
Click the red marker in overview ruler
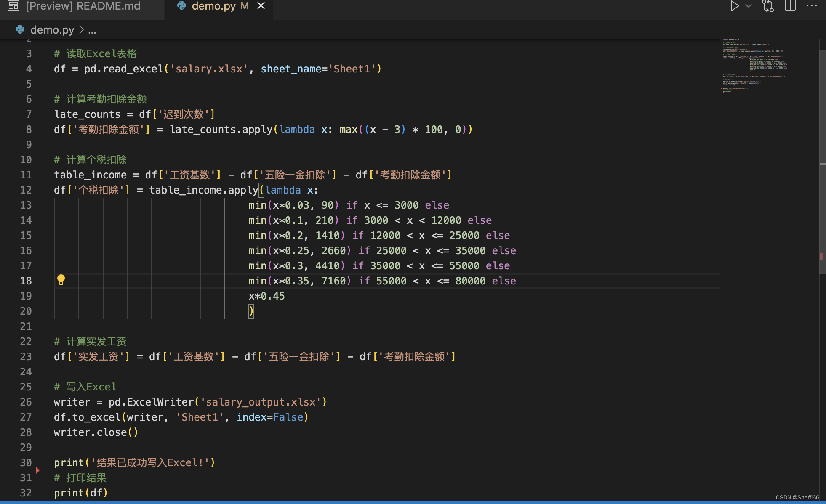(821, 257)
